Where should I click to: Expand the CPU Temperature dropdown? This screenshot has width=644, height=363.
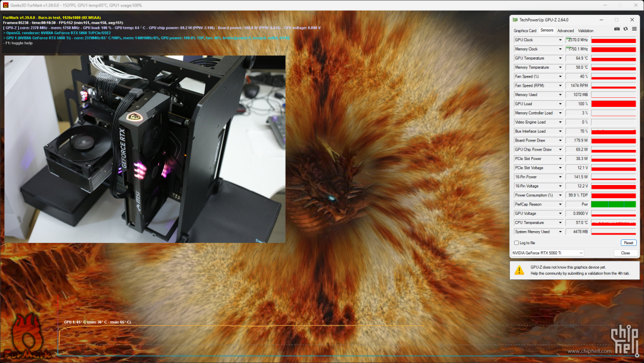pos(560,223)
